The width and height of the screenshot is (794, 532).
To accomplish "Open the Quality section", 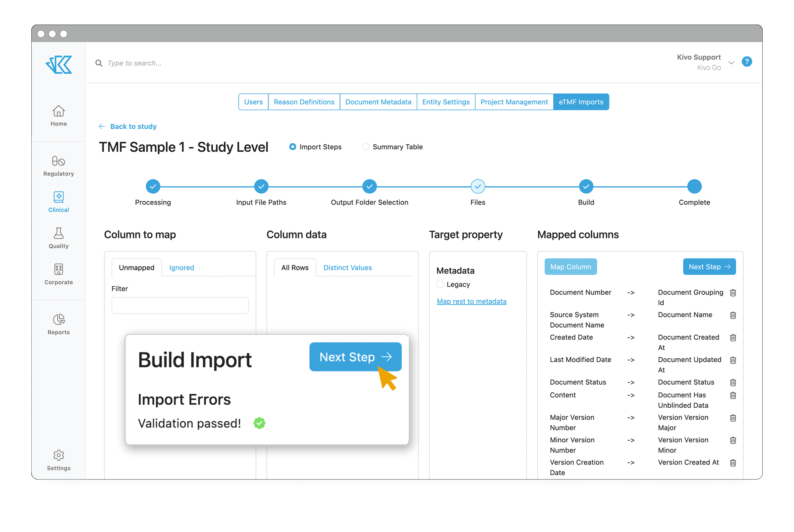I will pos(59,238).
